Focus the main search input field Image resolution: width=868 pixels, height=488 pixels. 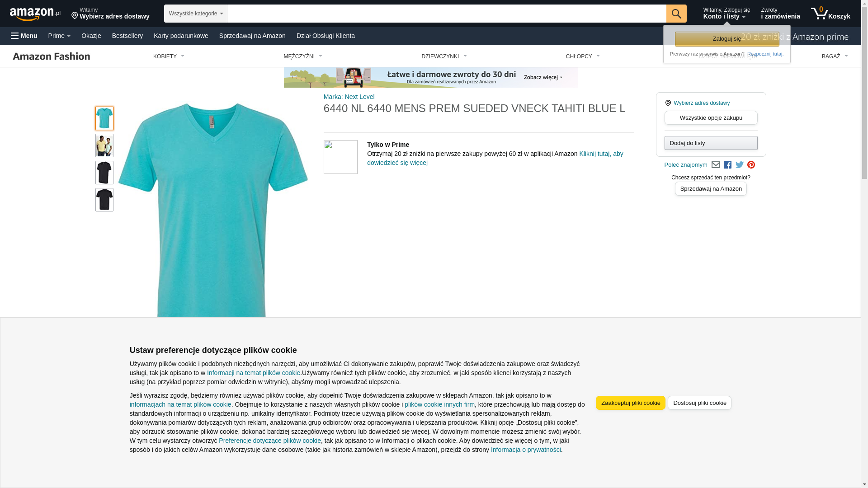447,14
